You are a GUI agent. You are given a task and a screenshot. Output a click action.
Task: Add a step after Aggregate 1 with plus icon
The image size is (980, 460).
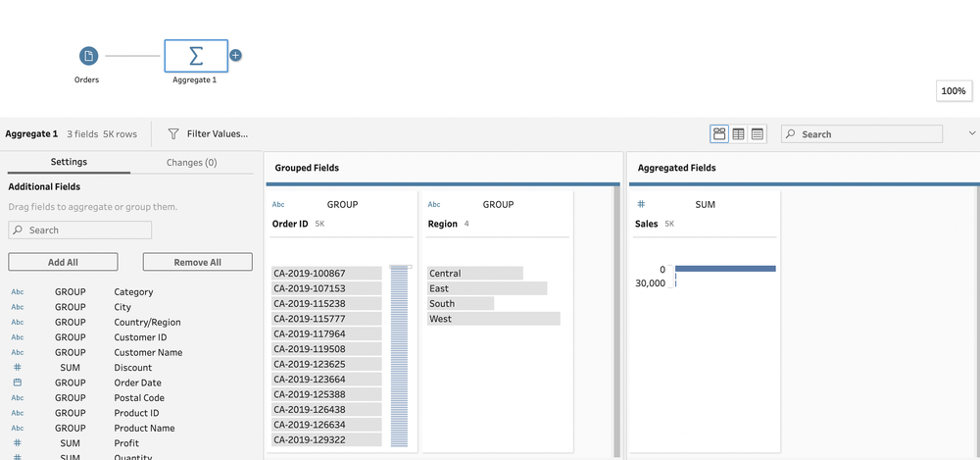[x=235, y=56]
